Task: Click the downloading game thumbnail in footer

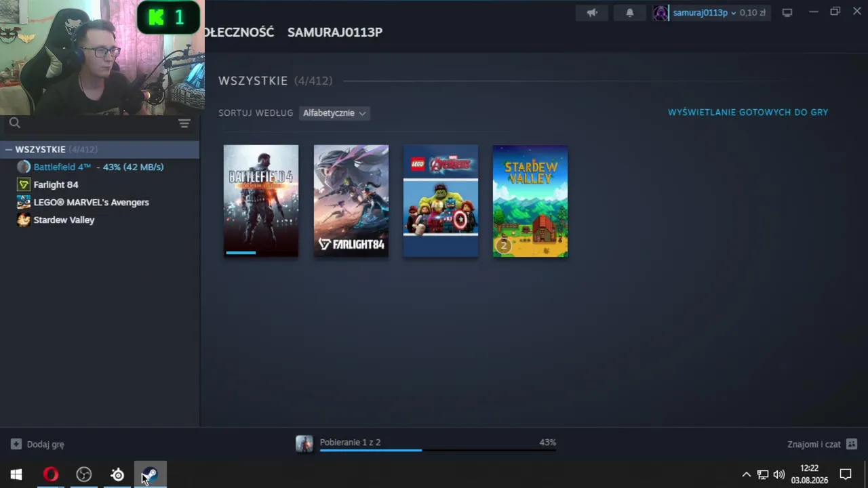Action: (x=304, y=444)
